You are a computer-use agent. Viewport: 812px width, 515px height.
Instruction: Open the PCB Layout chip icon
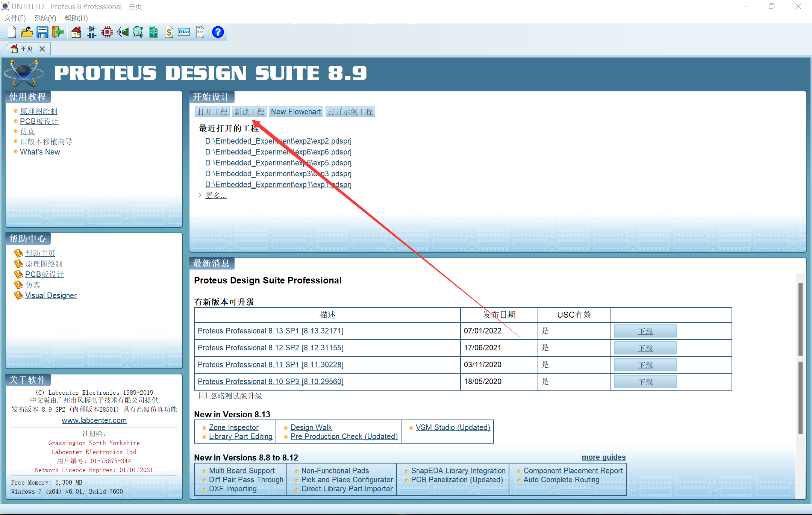click(107, 32)
